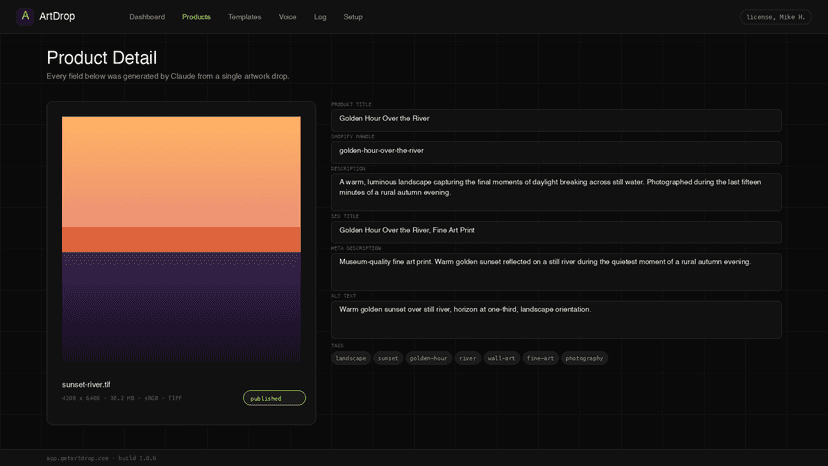Select the fine-art tag chip
Image resolution: width=828 pixels, height=466 pixels.
click(540, 358)
